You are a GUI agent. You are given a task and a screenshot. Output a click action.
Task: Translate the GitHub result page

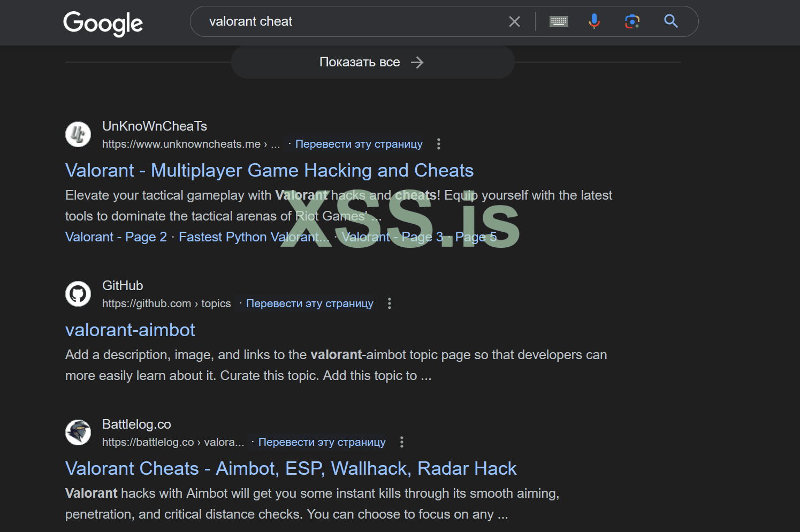point(310,303)
